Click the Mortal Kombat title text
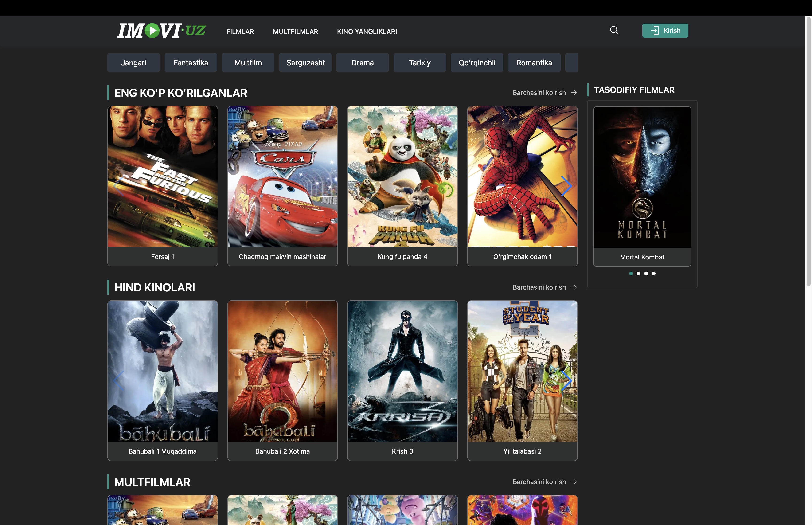 coord(642,257)
